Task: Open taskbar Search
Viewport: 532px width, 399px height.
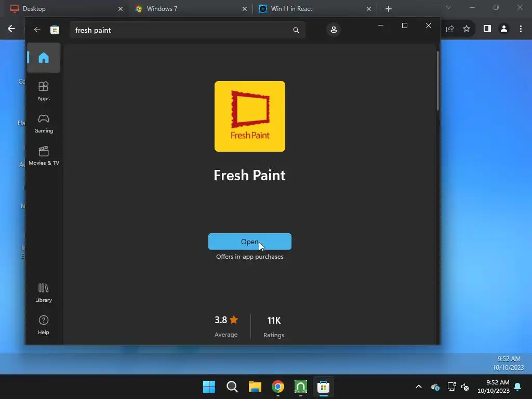Action: (x=232, y=387)
